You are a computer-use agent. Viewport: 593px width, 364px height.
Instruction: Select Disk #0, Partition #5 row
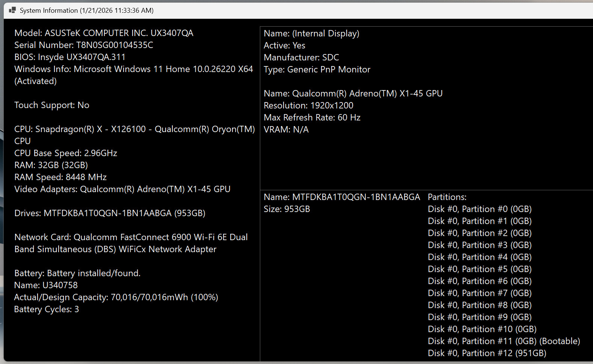(x=480, y=269)
